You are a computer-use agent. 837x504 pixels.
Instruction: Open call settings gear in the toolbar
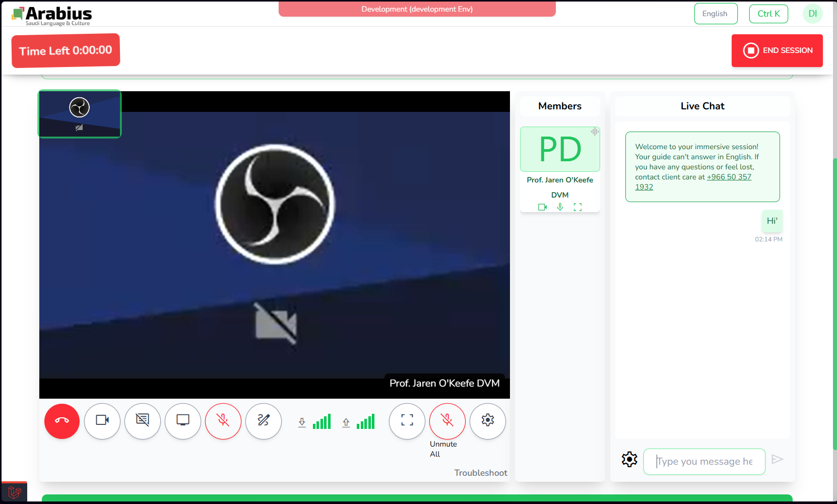click(x=488, y=421)
